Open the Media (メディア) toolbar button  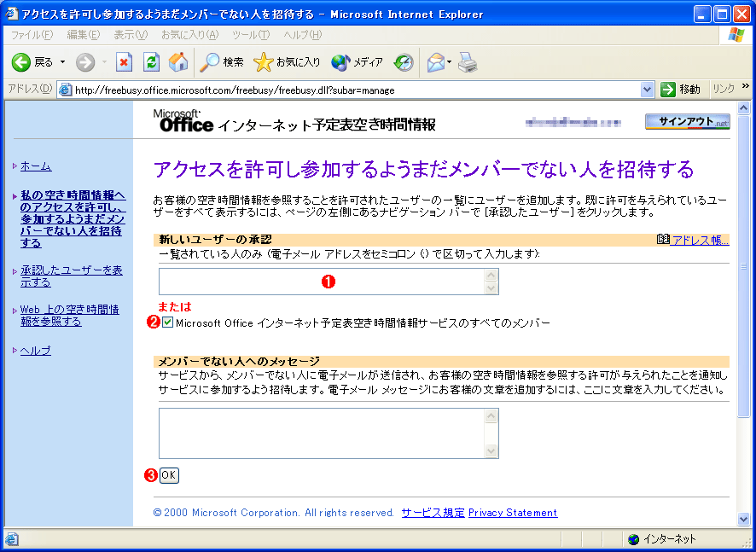pyautogui.click(x=358, y=62)
